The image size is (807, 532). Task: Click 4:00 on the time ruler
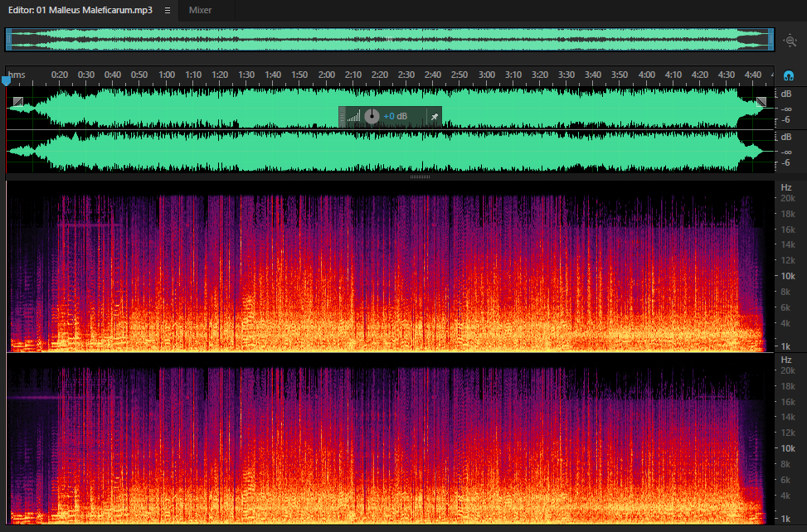[646, 75]
